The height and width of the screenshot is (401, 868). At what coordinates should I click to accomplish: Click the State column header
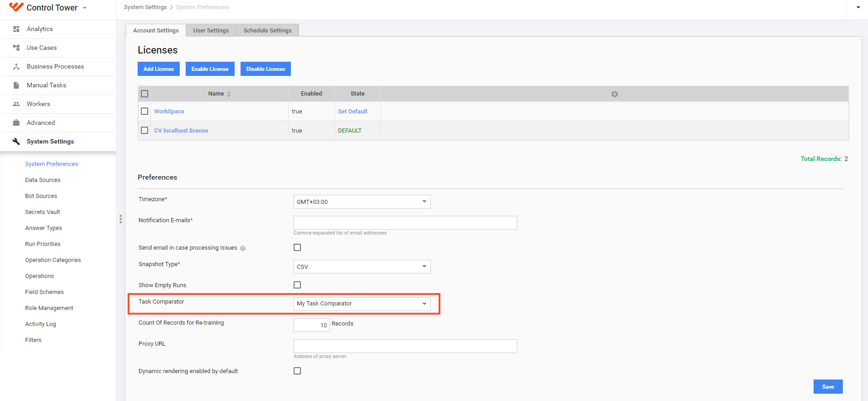[358, 94]
